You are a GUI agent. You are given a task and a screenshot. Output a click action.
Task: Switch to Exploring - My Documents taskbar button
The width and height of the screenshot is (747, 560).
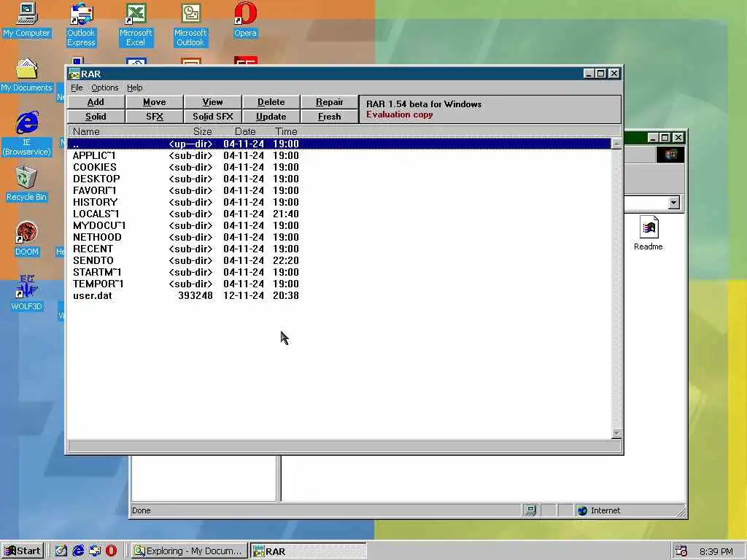[189, 551]
